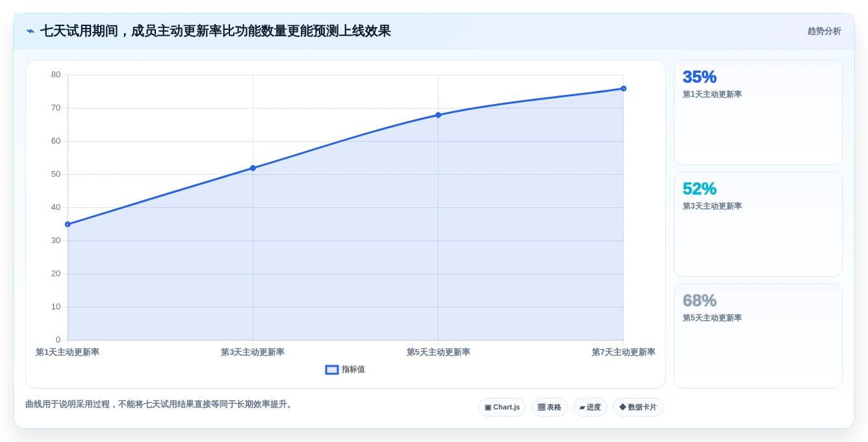Click the 趋势分析 label in header
This screenshot has height=442, width=868.
(824, 31)
